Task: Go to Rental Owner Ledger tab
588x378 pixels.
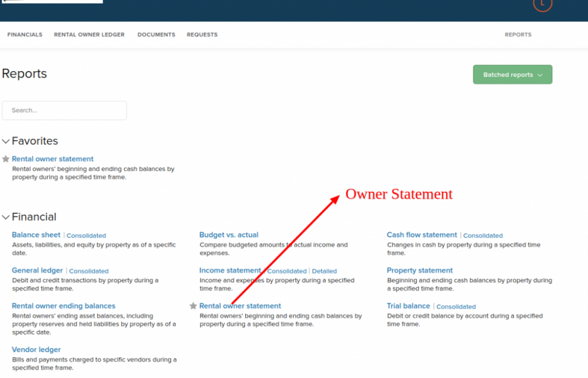Action: tap(89, 35)
